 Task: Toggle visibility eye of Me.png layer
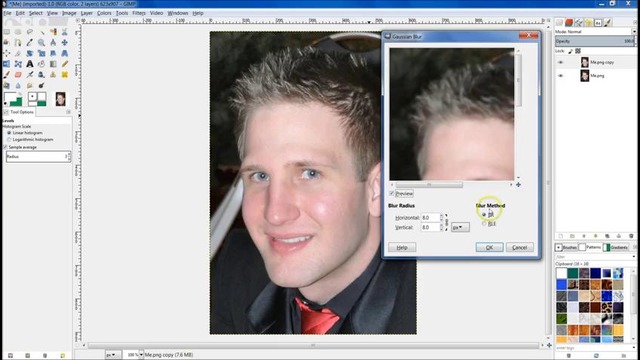(560, 76)
